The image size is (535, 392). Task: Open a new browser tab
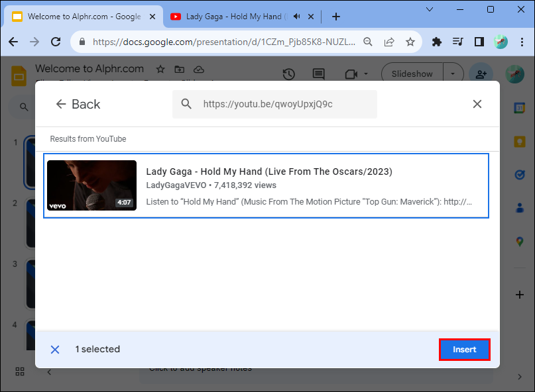coord(335,17)
